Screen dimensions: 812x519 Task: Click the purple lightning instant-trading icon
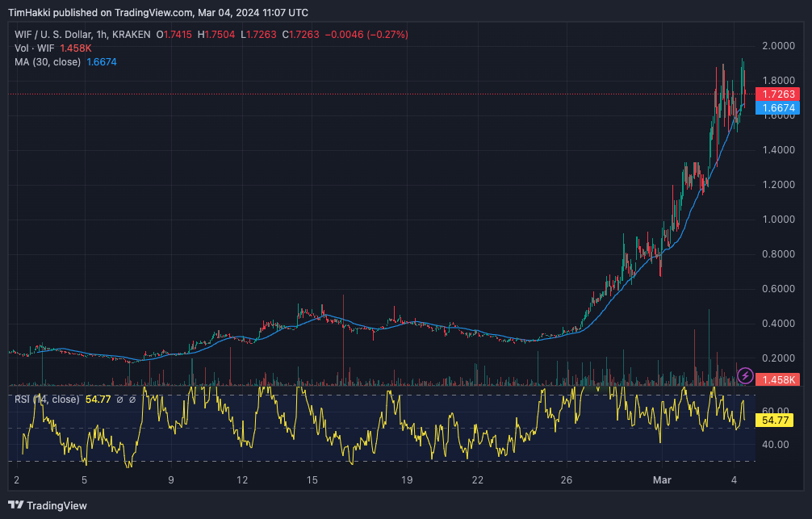(743, 376)
